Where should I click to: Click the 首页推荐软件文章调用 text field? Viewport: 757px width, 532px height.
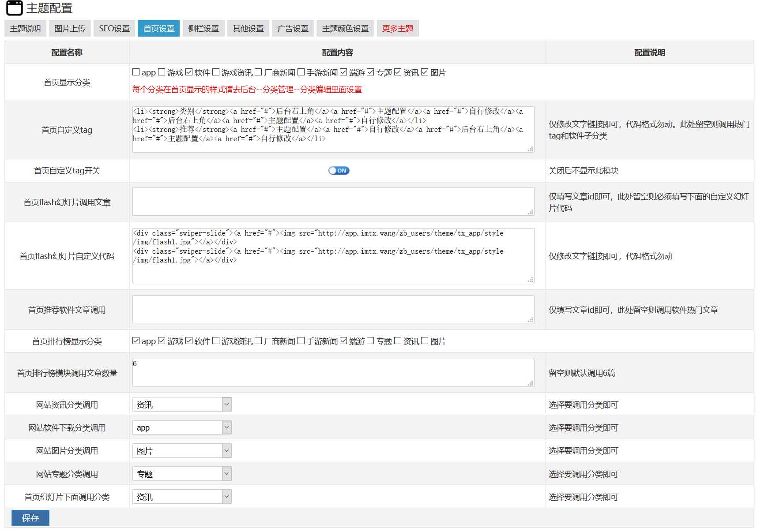[333, 309]
